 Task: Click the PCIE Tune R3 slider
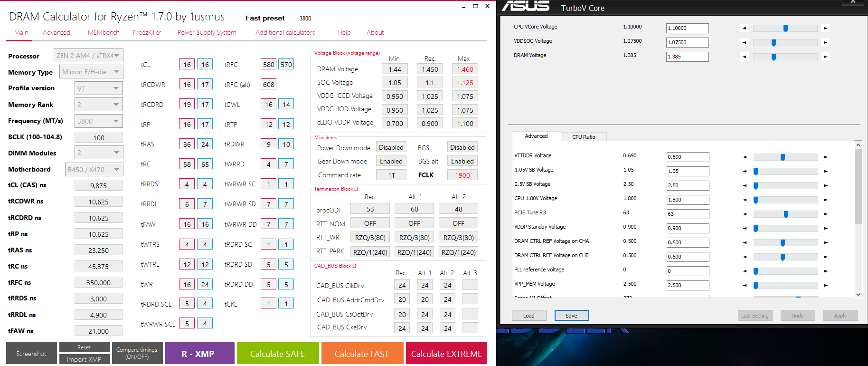[786, 214]
